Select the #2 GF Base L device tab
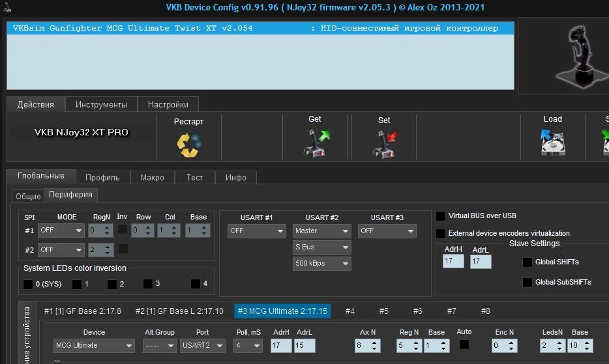The width and height of the screenshot is (609, 364). (179, 311)
